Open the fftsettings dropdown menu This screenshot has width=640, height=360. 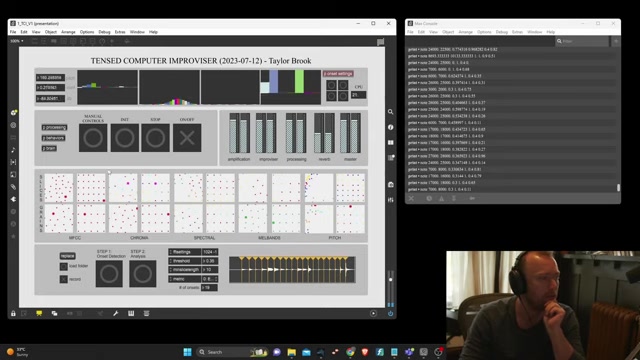[185, 252]
